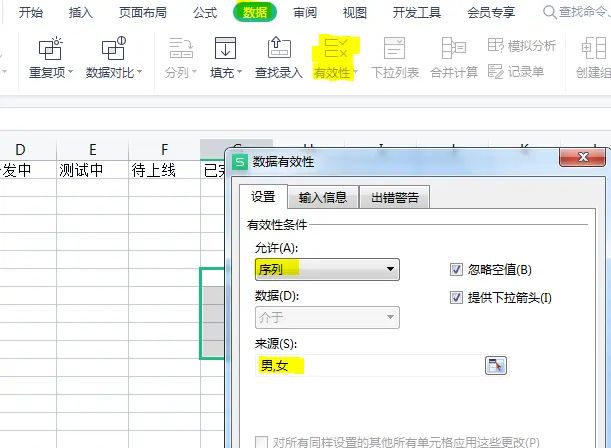This screenshot has height=448, width=611.
Task: Click the cell containing 测试中
Action: point(92,170)
